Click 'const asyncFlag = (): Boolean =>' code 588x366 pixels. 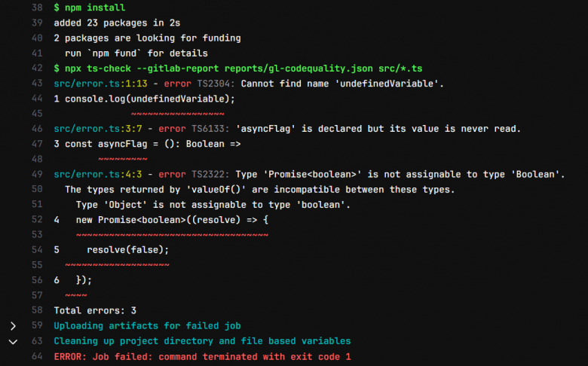pos(152,145)
